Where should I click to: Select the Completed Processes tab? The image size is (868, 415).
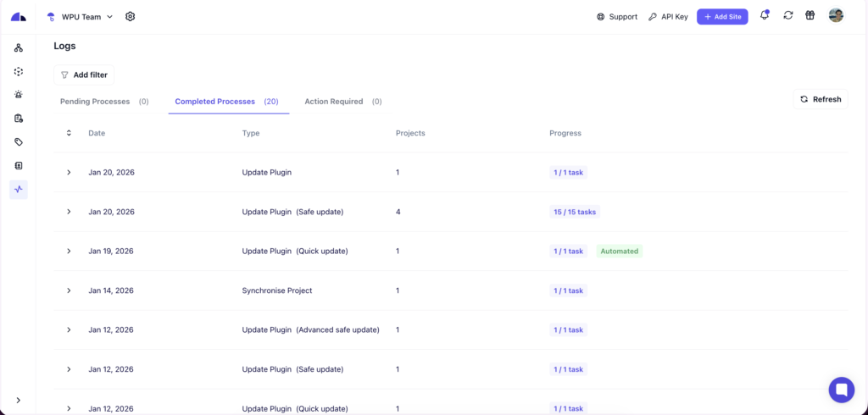point(227,102)
